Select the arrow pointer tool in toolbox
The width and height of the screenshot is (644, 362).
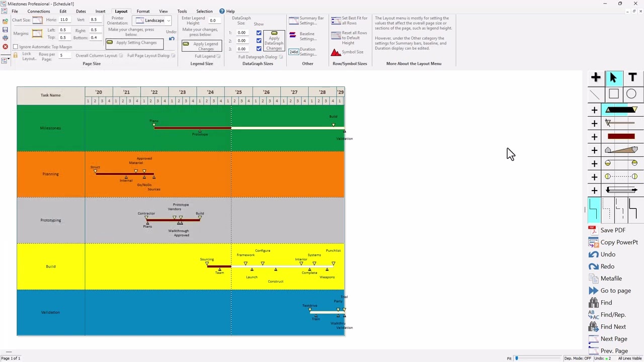(x=613, y=77)
